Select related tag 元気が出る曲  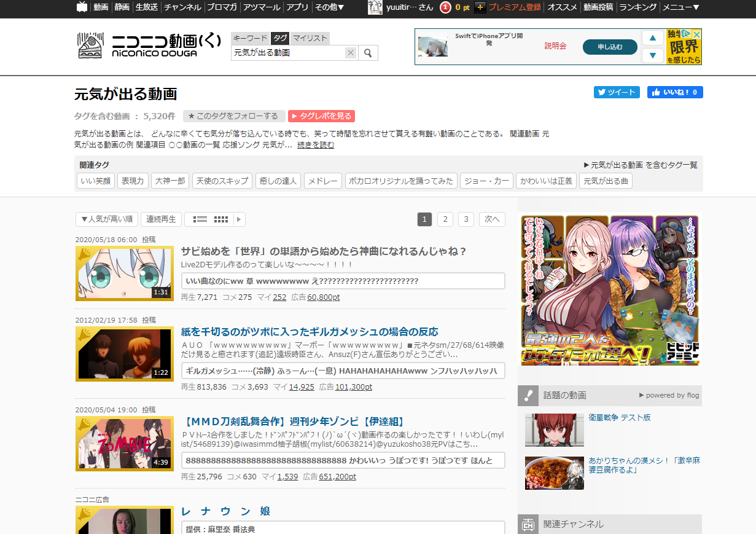coord(606,181)
